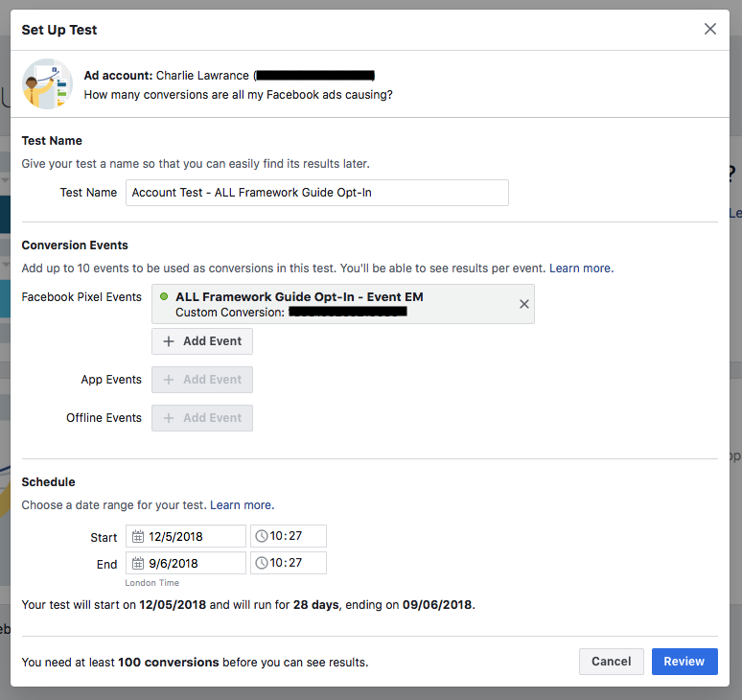Remove the ALL Framework Guide Opt-In event
Image resolution: width=742 pixels, height=700 pixels.
523,304
